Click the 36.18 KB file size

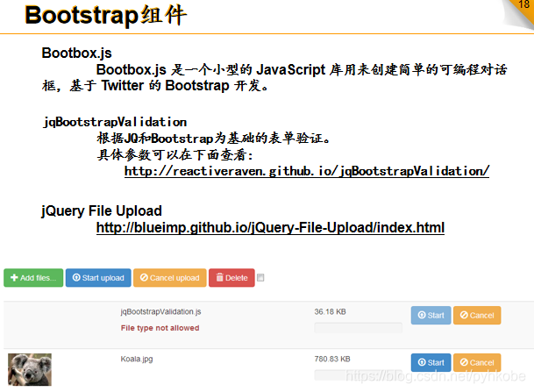330,311
